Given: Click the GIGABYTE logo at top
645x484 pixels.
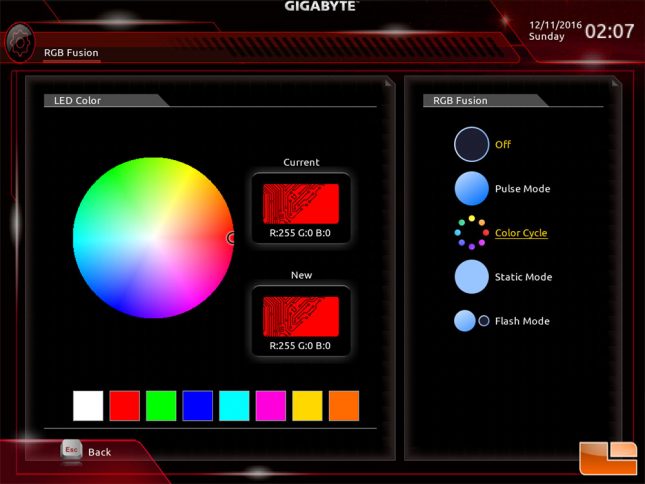Looking at the screenshot, I should pyautogui.click(x=320, y=6).
